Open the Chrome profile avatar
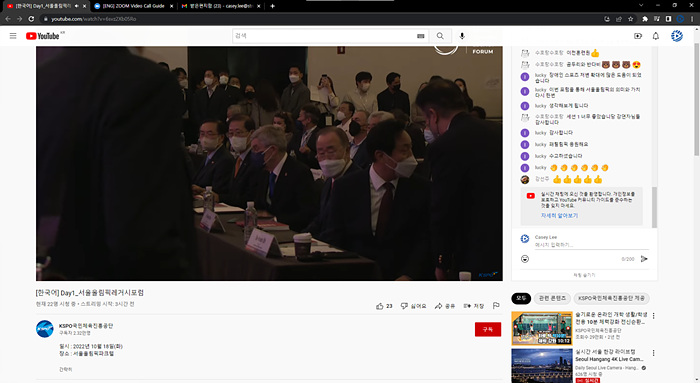This screenshot has height=383, width=700. [680, 19]
